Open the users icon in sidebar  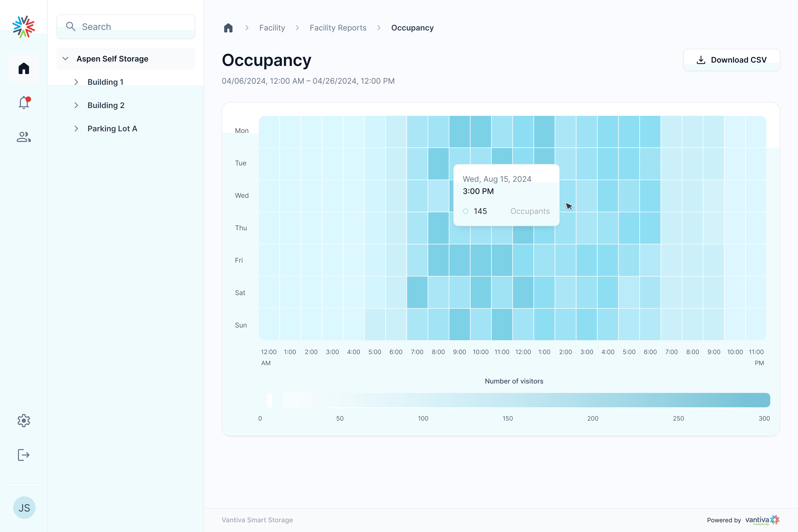coord(24,137)
